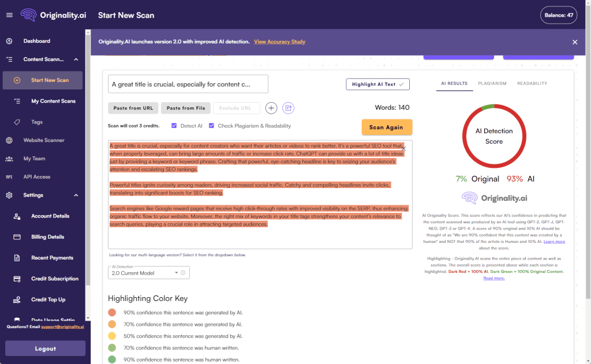Click the Billing Details card icon
The width and height of the screenshot is (591, 364).
click(17, 237)
